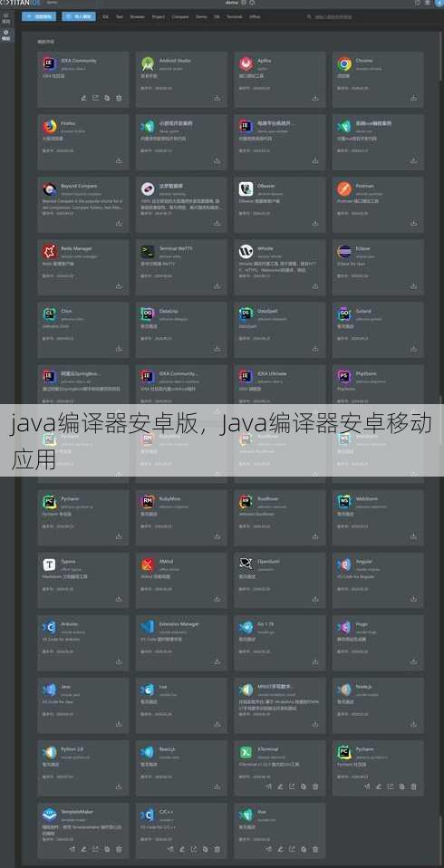Screen dimensions: 444x868
Task: Switch to the Terminal tab
Action: pyautogui.click(x=234, y=16)
